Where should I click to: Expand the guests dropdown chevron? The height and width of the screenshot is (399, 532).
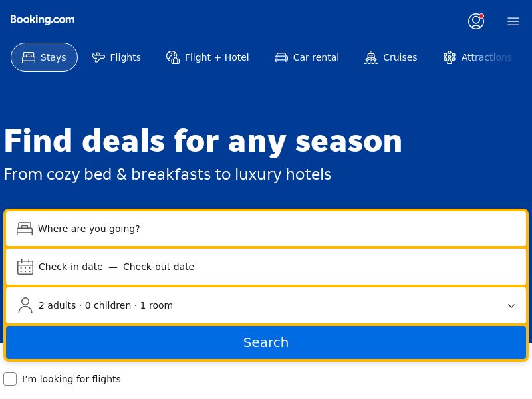pyautogui.click(x=511, y=306)
